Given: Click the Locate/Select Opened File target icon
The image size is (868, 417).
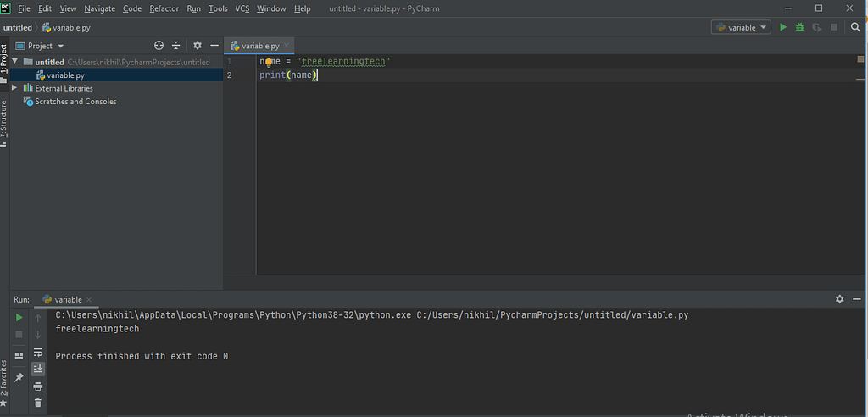Looking at the screenshot, I should click(159, 46).
